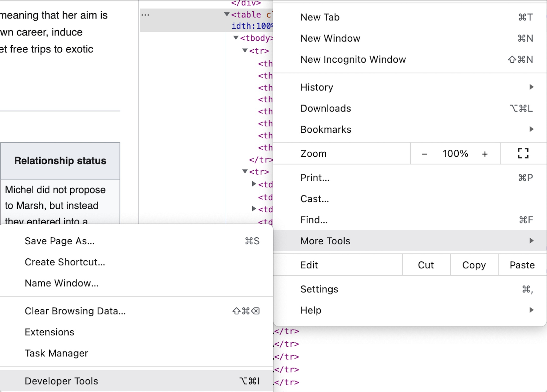Open the Help submenu arrow

coord(531,310)
